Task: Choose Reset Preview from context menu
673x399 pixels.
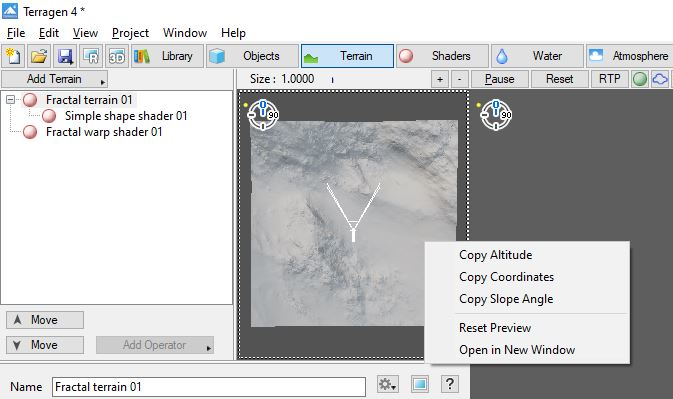Action: click(495, 328)
